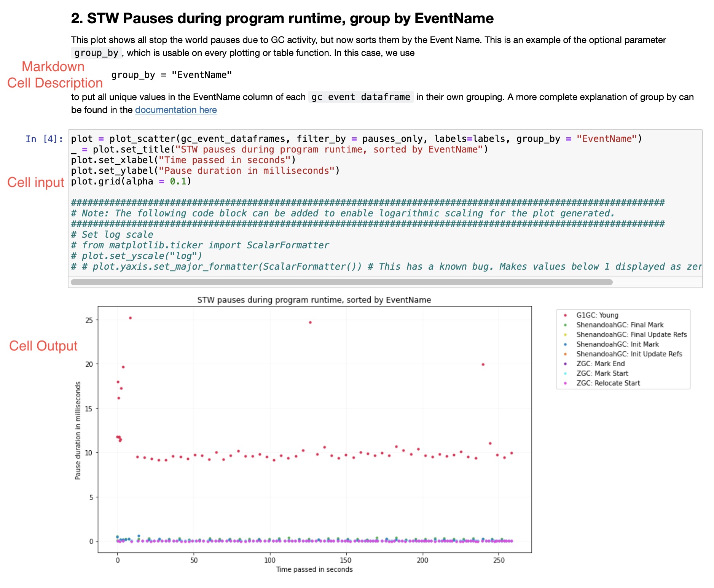Click the x-axis tick label 250
The height and width of the screenshot is (588, 714).
pos(499,560)
